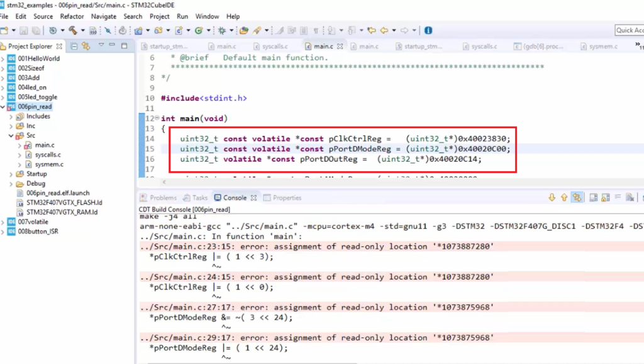Click the green Run launch icon
The width and height of the screenshot is (644, 364).
click(x=199, y=30)
